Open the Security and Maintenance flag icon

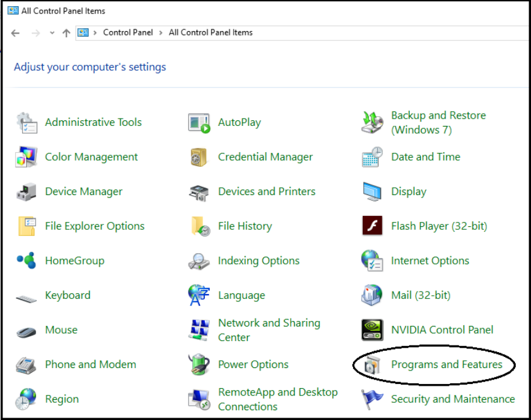tap(372, 399)
